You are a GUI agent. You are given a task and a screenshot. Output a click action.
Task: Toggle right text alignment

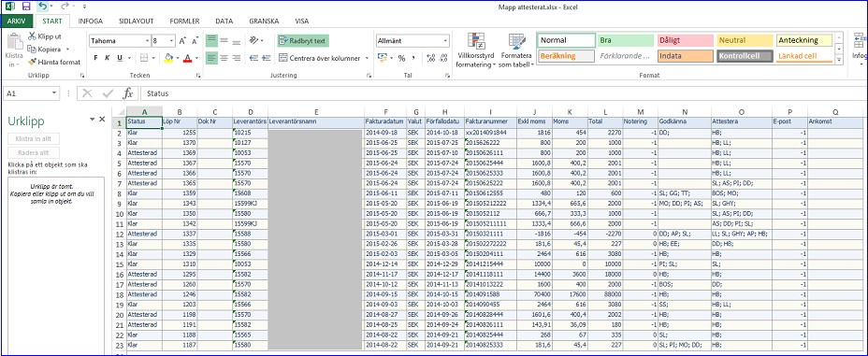(237, 58)
